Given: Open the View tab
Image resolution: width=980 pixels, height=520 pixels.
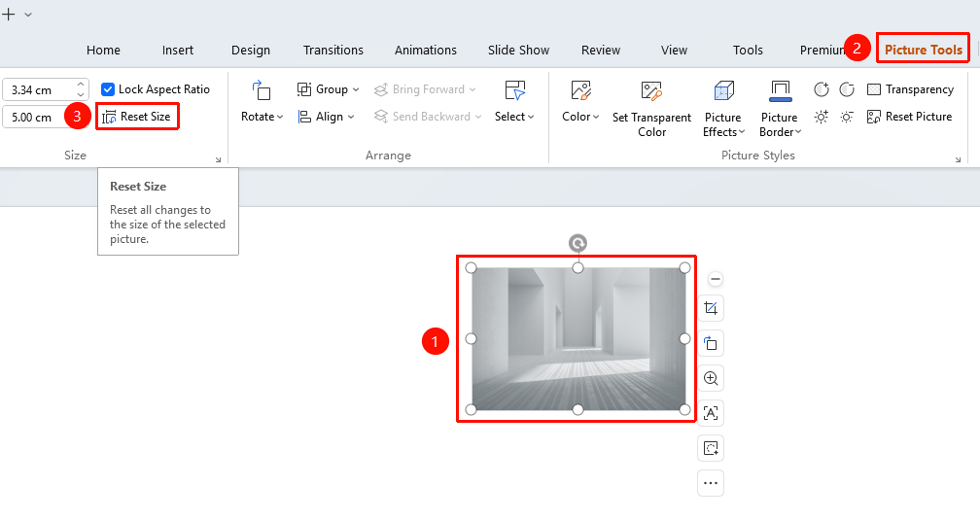Looking at the screenshot, I should [674, 50].
